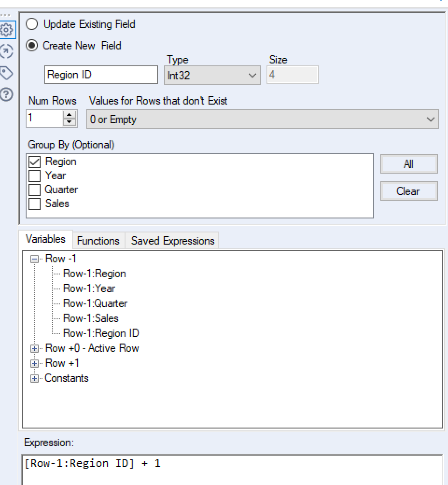Check the Year group-by checkbox

(x=35, y=176)
